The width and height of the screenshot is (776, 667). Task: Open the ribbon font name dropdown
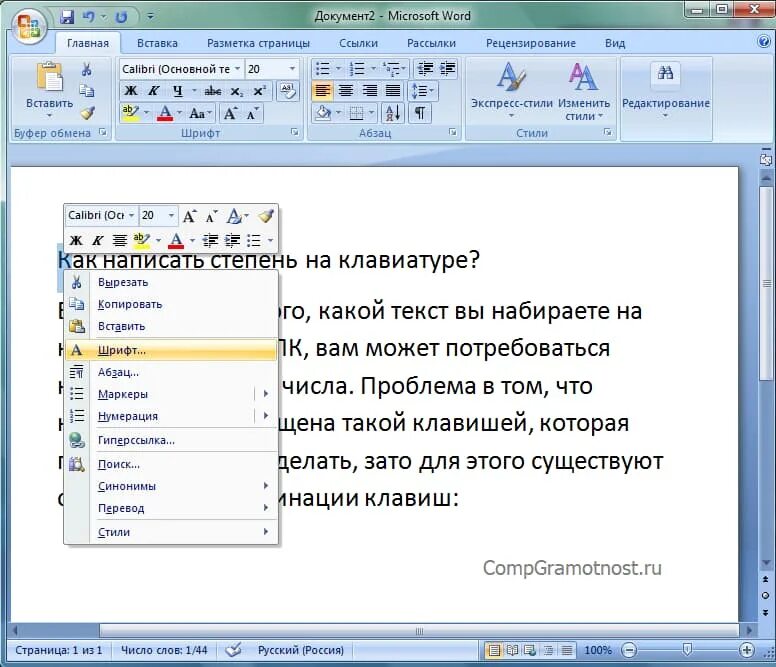238,69
